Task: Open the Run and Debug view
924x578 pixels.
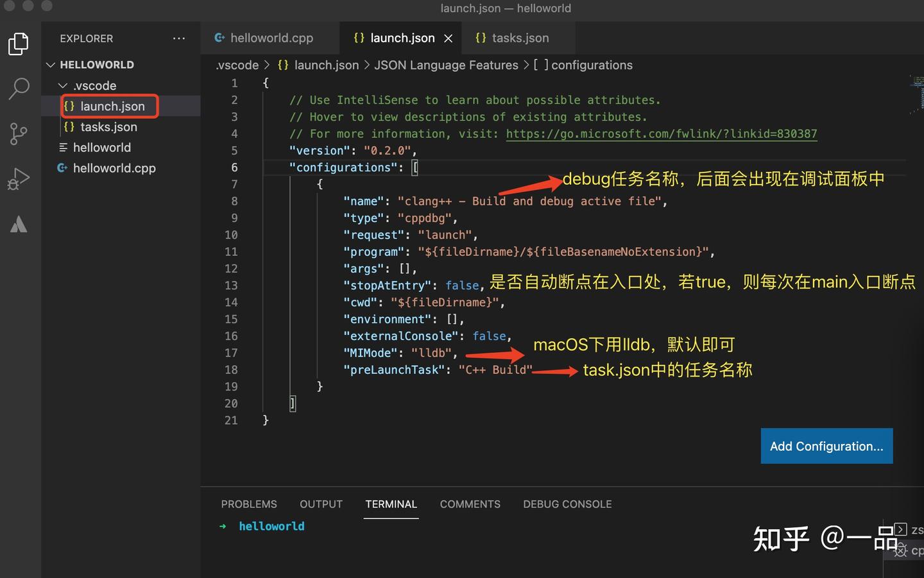Action: tap(18, 178)
